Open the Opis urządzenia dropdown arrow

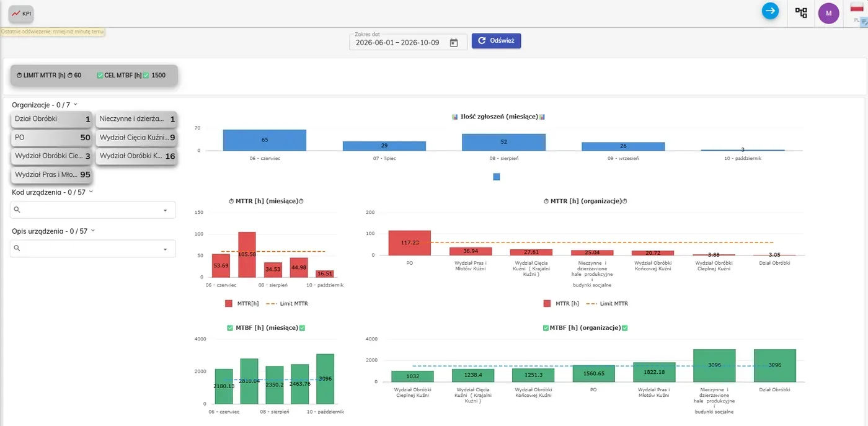coord(165,249)
